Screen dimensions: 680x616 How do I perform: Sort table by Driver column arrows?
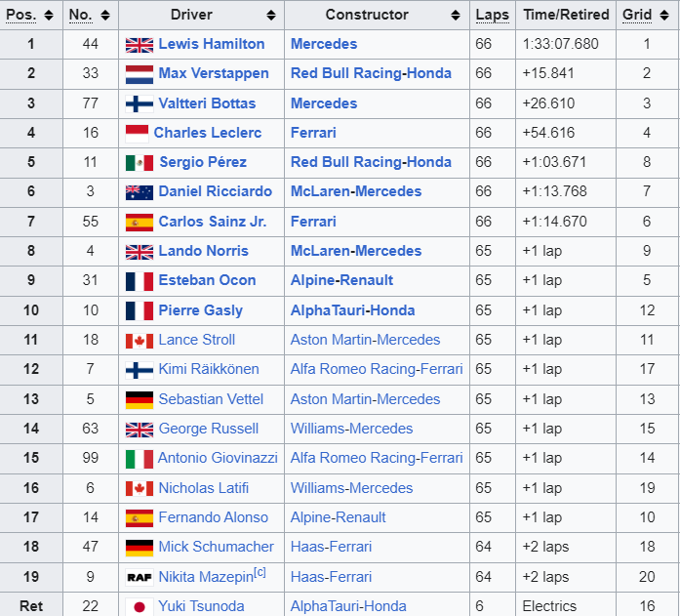click(271, 16)
